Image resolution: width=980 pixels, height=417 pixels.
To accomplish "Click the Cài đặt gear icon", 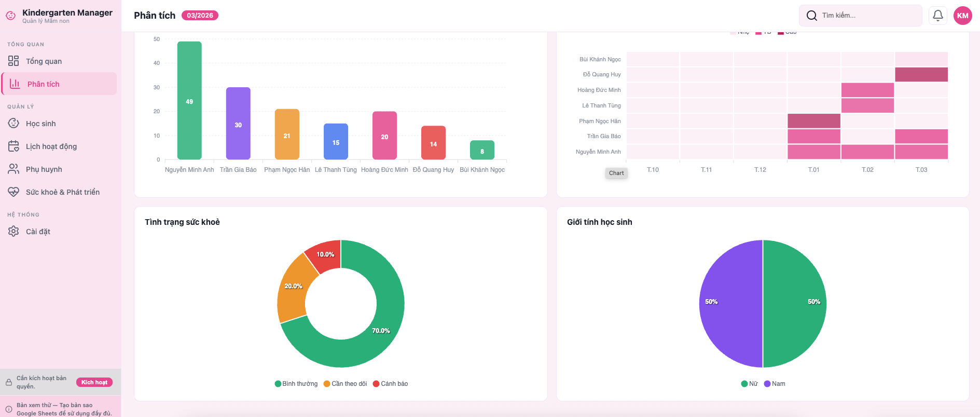I will [13, 232].
